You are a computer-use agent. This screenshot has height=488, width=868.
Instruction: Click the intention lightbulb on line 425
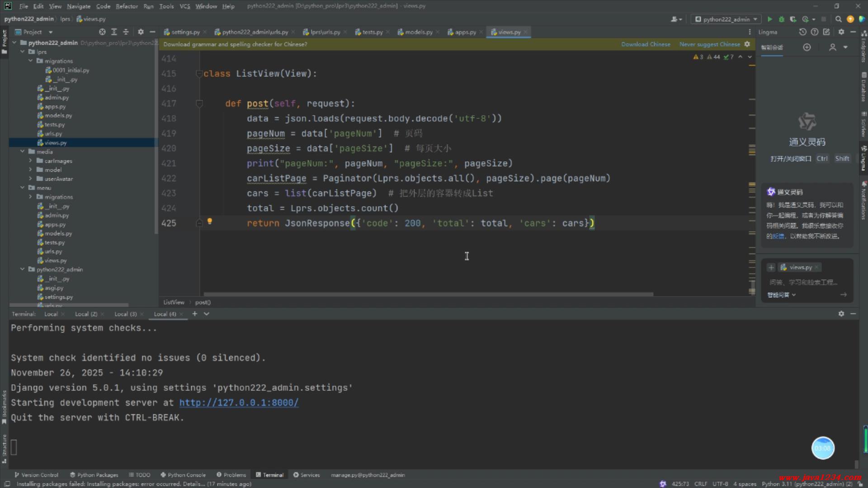tap(209, 221)
